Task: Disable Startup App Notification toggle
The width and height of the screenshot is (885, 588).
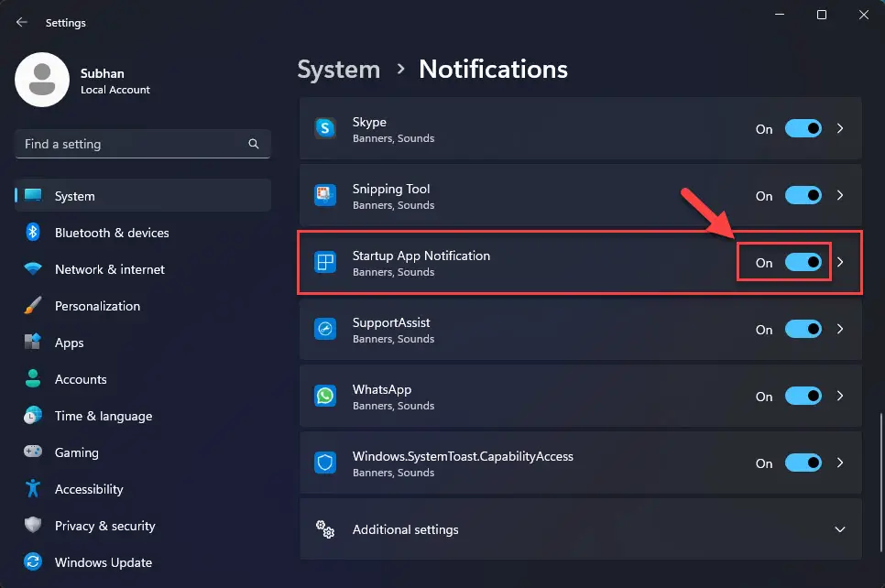Action: tap(803, 262)
